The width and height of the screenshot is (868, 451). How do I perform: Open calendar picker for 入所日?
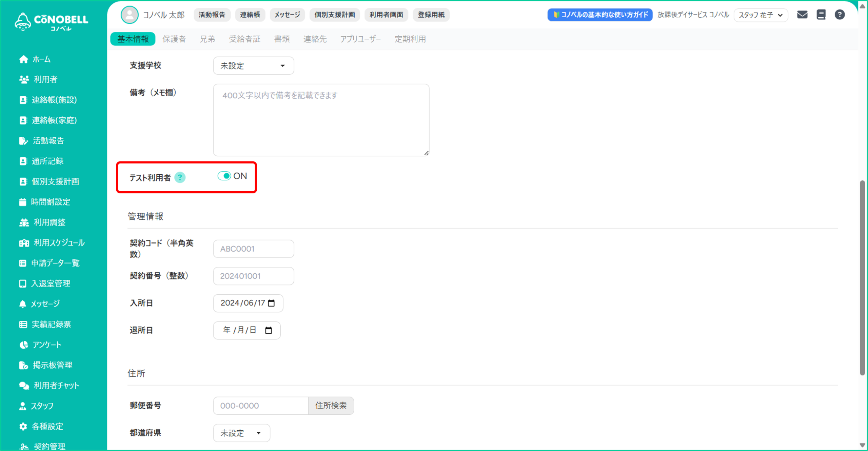tap(271, 303)
